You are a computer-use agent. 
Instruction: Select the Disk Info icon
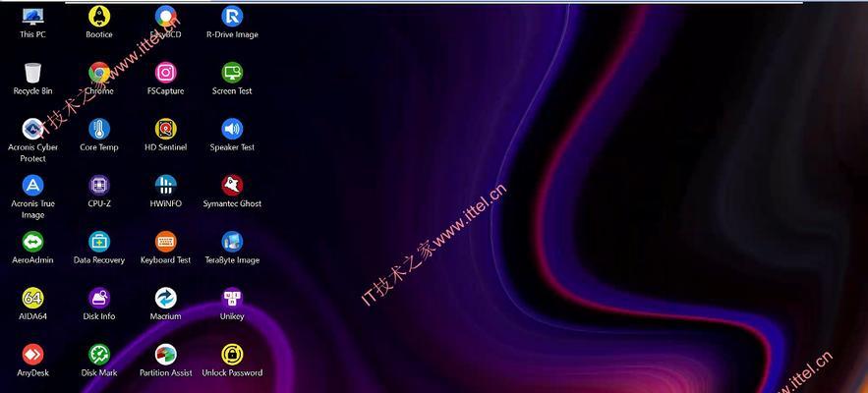tap(99, 299)
